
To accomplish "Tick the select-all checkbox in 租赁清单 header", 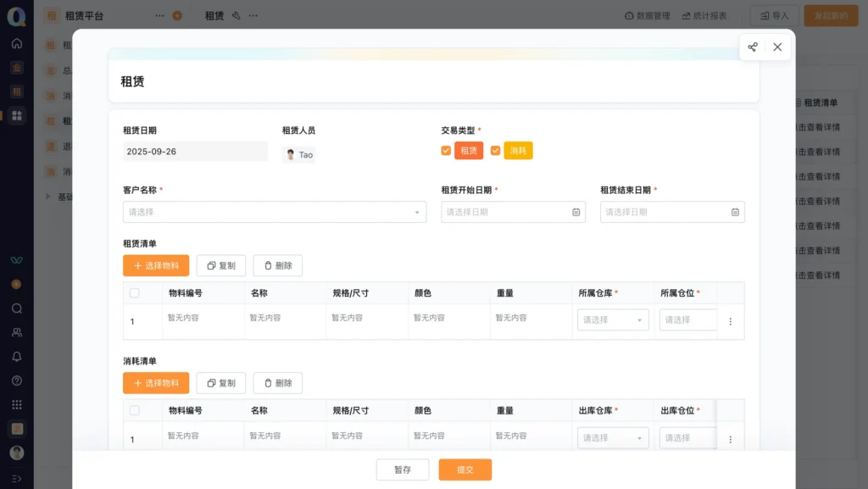I will click(x=134, y=293).
